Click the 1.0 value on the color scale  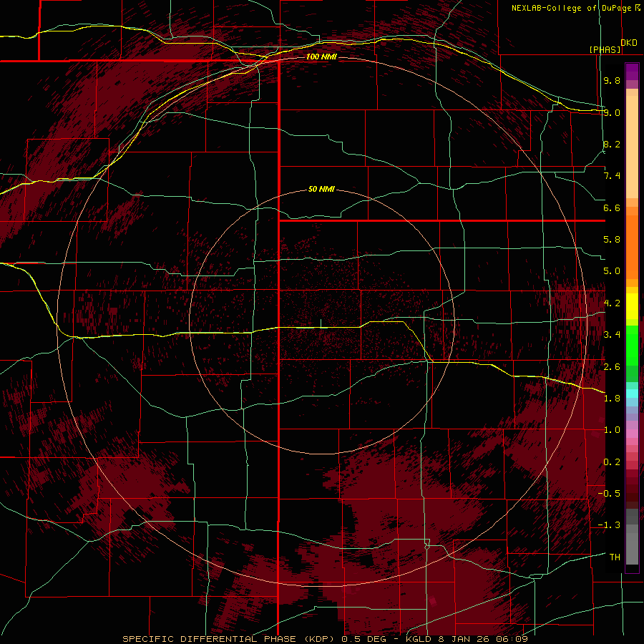coord(612,430)
